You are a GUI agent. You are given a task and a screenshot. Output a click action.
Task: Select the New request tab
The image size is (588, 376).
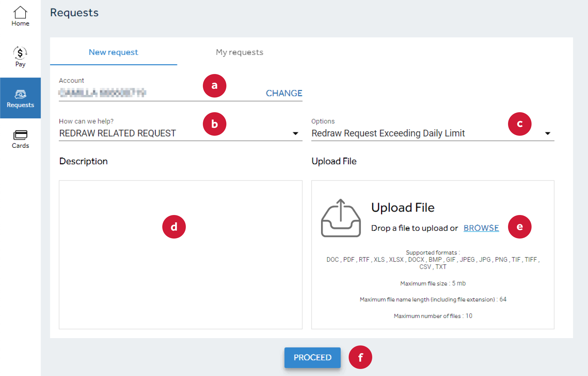point(113,52)
